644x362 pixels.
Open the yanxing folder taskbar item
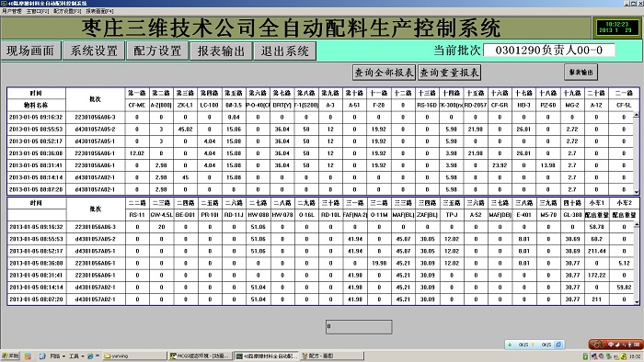134,356
